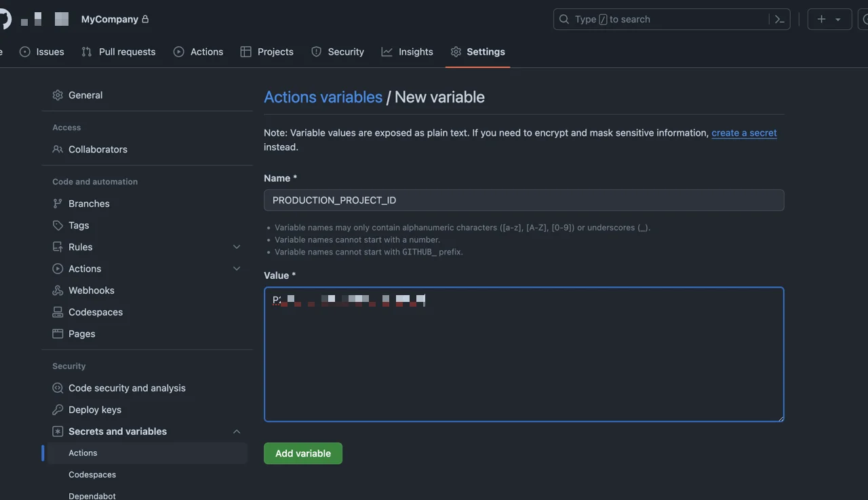
Task: Open the create new dropdown in top bar
Action: click(829, 18)
